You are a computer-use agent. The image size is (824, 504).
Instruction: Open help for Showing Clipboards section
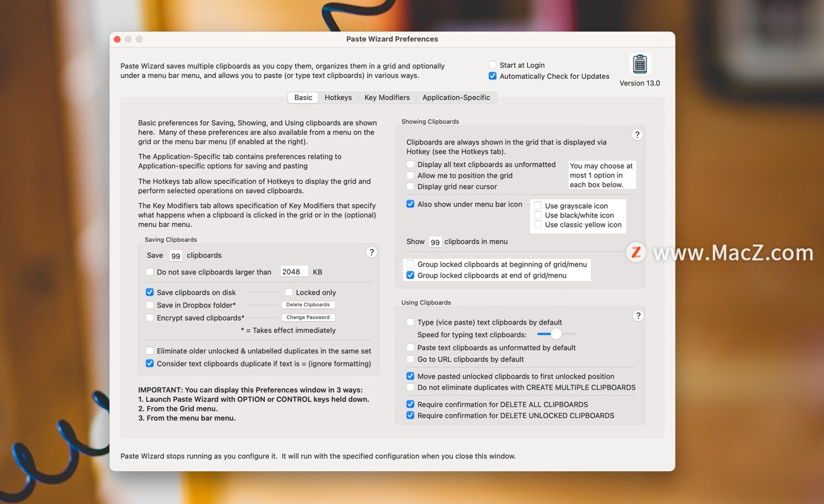point(637,135)
